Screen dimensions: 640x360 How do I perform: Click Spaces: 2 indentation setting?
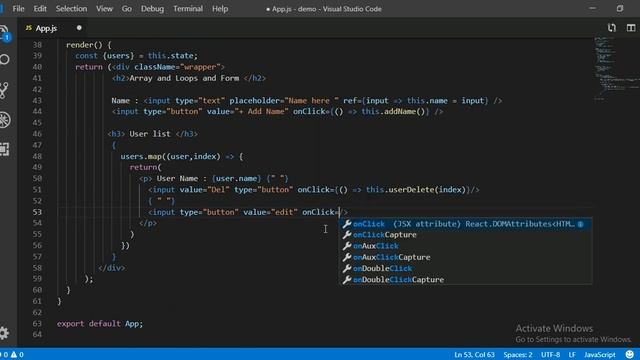click(x=518, y=355)
